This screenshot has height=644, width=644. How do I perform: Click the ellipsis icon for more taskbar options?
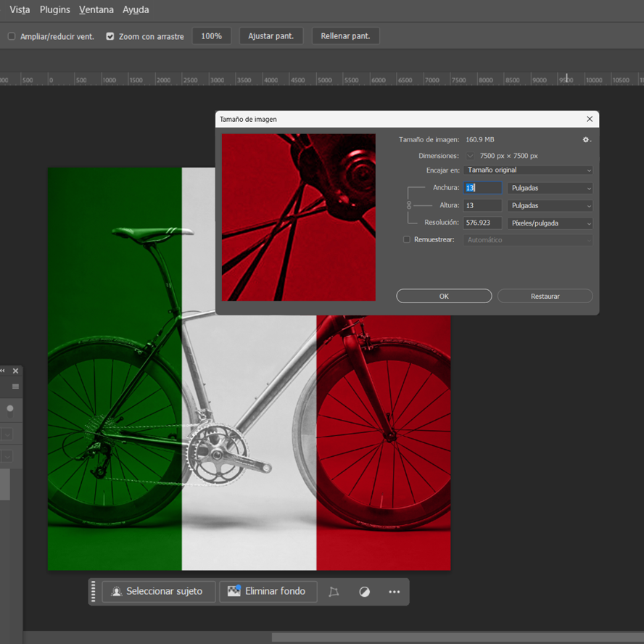[394, 592]
